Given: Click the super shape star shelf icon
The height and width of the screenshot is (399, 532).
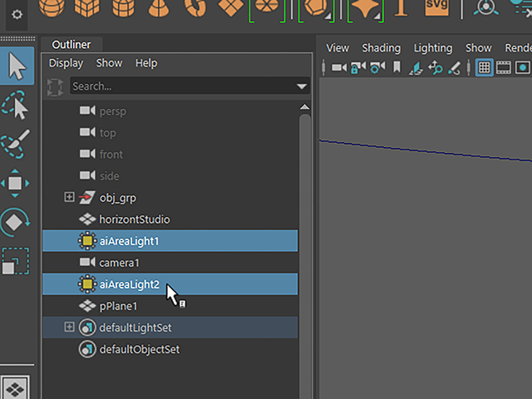Looking at the screenshot, I should (x=366, y=8).
